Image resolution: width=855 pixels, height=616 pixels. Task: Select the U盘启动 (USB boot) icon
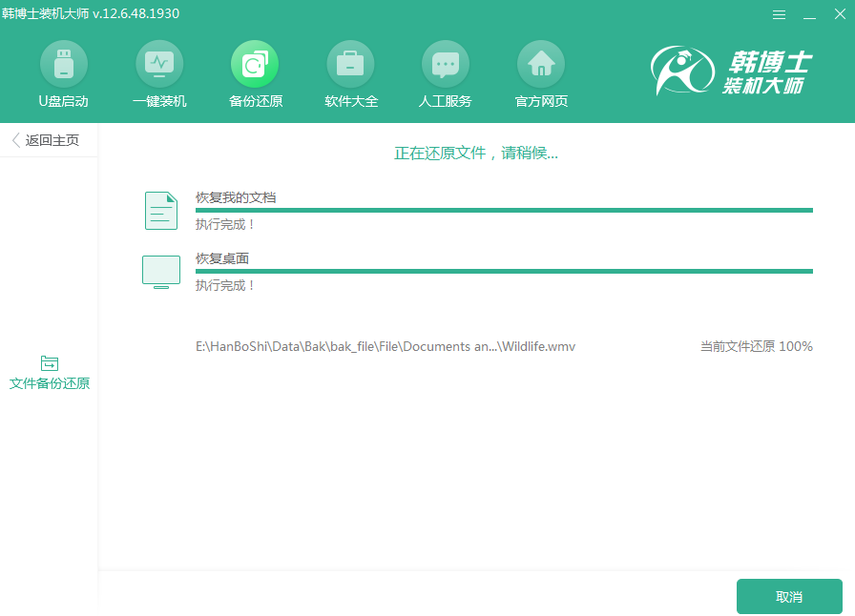(x=63, y=74)
